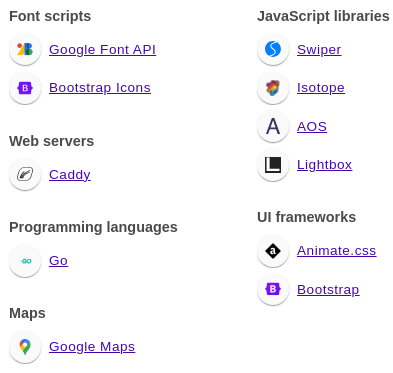Visit the Google Maps link

[92, 347]
